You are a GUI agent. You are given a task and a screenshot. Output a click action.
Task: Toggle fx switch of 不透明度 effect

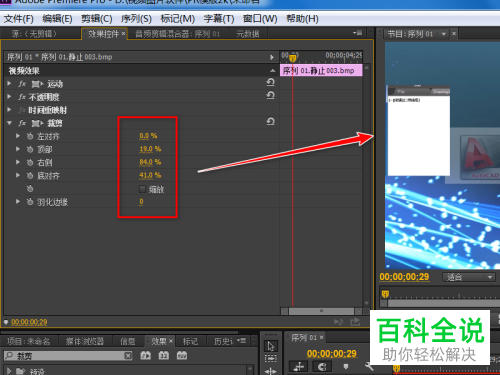pos(22,97)
